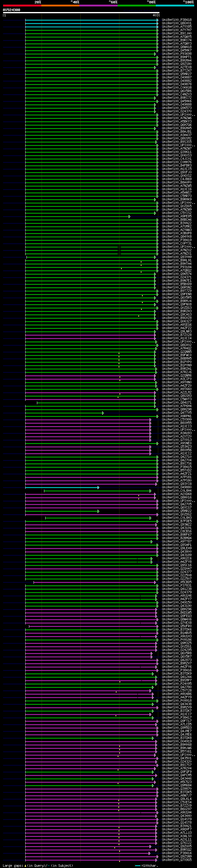Select the UniRef100_Q5MR27 label
197x868 pixels.
(177, 74)
